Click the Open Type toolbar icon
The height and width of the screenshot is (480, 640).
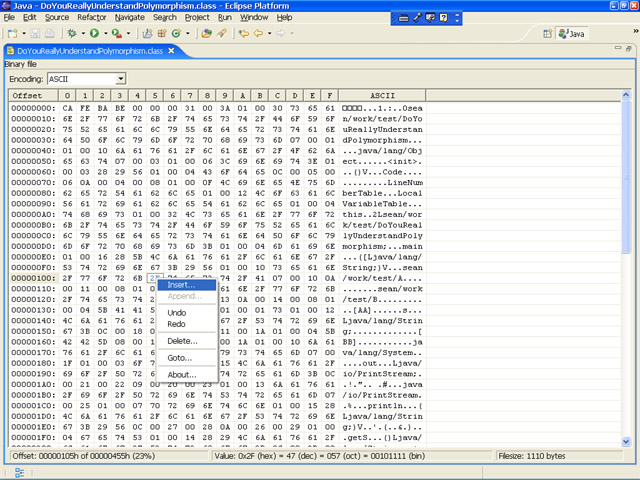pyautogui.click(x=207, y=33)
